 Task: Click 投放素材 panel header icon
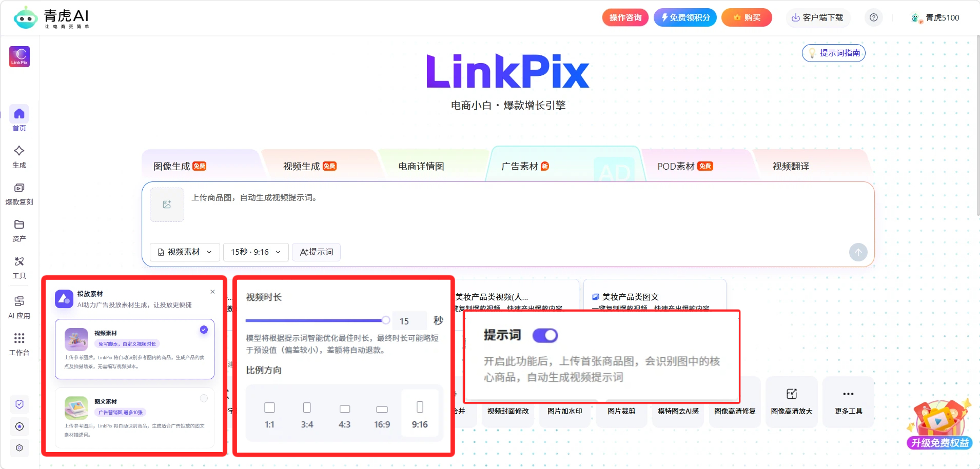64,299
